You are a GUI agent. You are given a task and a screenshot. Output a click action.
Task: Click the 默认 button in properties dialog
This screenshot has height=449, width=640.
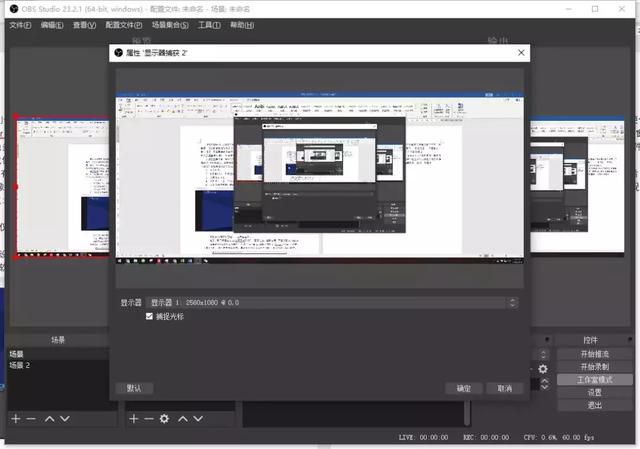point(134,388)
